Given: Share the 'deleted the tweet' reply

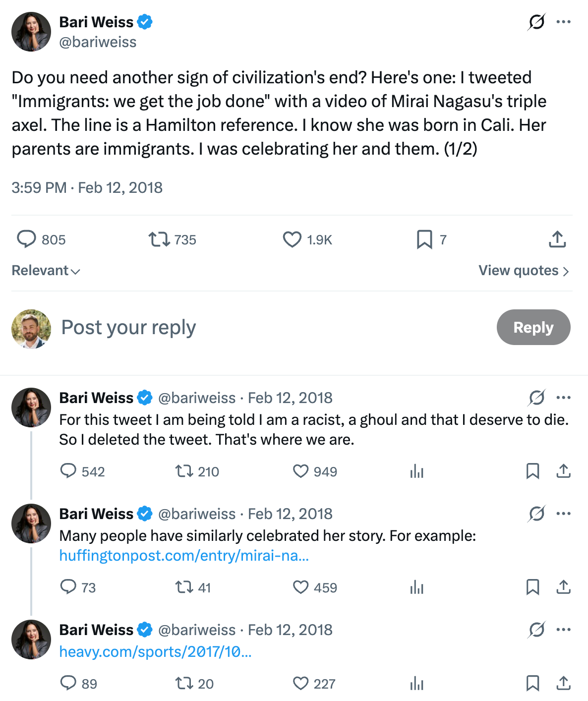Looking at the screenshot, I should coord(563,471).
